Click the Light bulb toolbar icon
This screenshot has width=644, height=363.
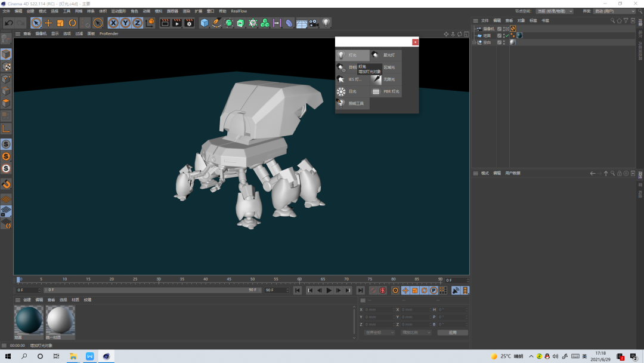[x=326, y=23]
